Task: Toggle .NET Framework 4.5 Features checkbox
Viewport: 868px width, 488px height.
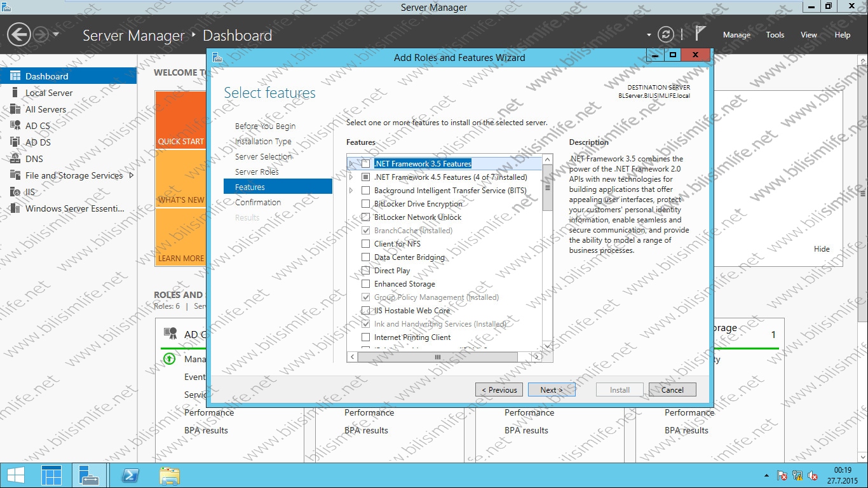Action: 365,177
